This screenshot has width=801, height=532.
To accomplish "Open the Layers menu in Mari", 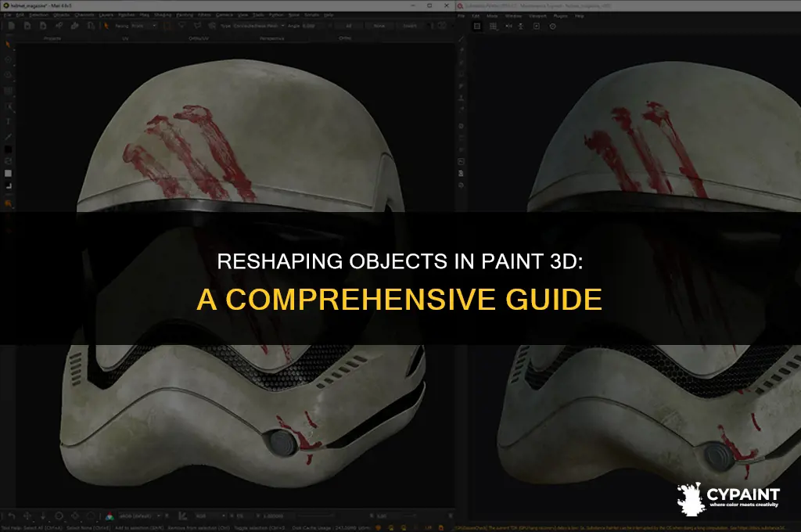I will point(106,16).
